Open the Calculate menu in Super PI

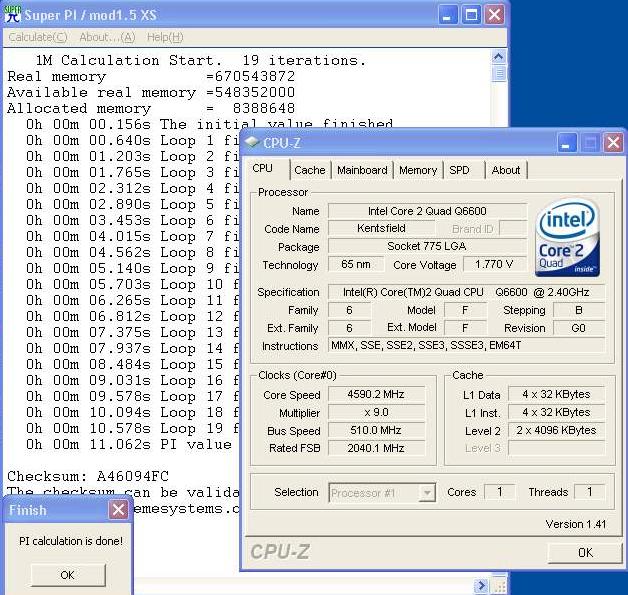tap(38, 37)
